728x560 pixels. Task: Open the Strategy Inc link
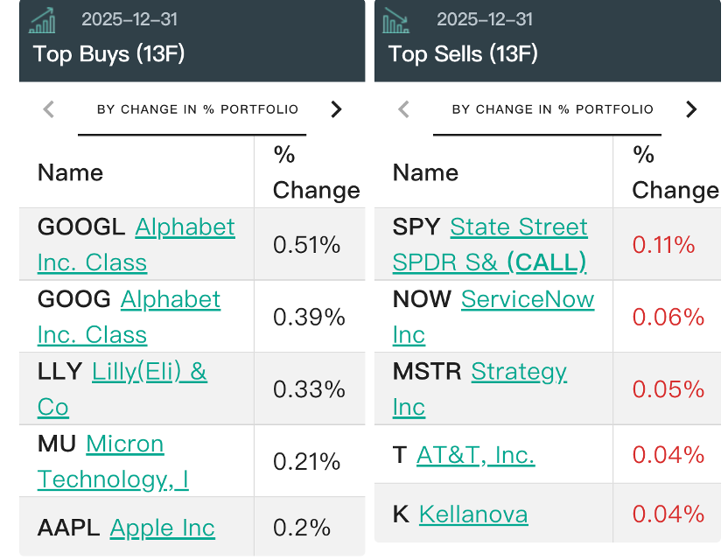click(x=518, y=372)
